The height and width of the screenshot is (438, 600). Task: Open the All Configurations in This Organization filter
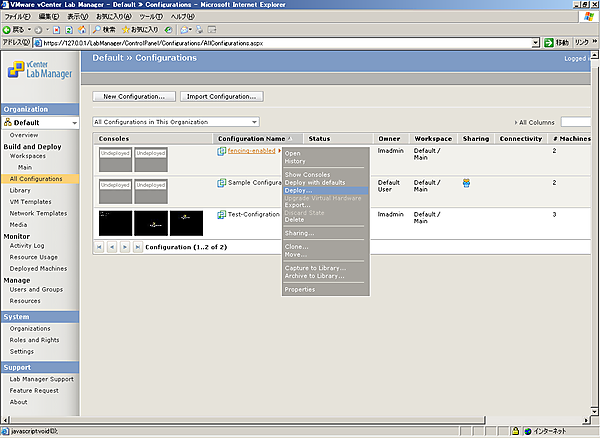point(176,121)
